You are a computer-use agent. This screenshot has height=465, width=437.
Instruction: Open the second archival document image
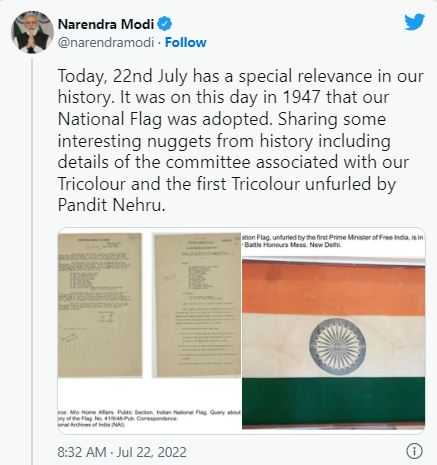pos(197,305)
